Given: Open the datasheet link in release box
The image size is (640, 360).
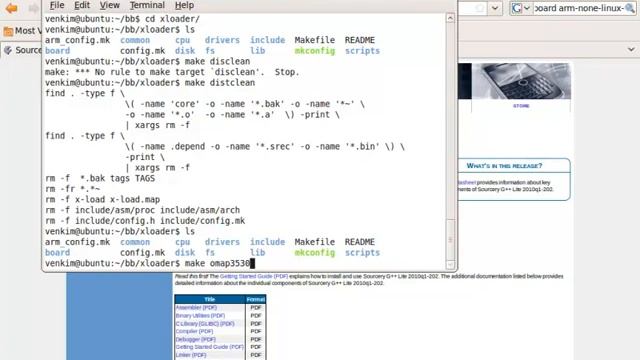Looking at the screenshot, I should pyautogui.click(x=467, y=182).
